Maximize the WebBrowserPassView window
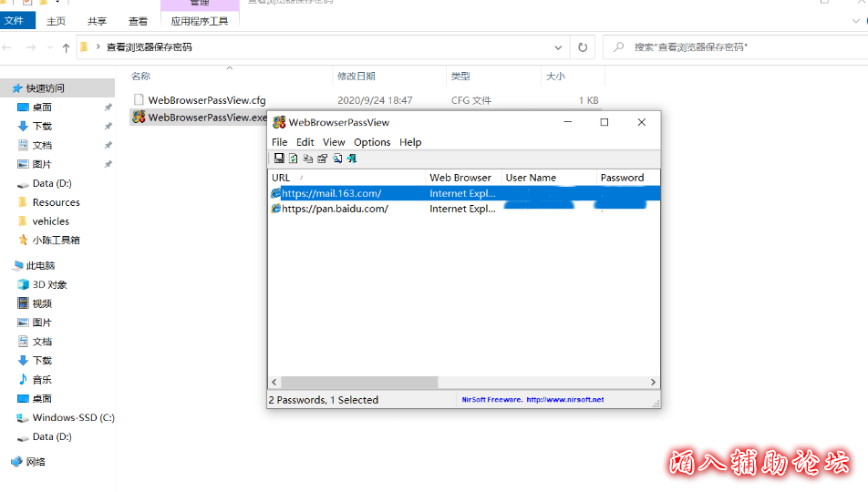 [604, 122]
